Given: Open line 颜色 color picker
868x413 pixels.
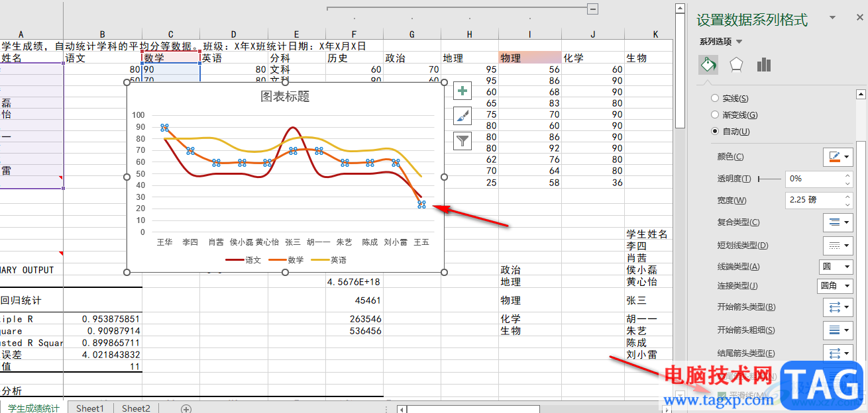Looking at the screenshot, I should (x=838, y=157).
